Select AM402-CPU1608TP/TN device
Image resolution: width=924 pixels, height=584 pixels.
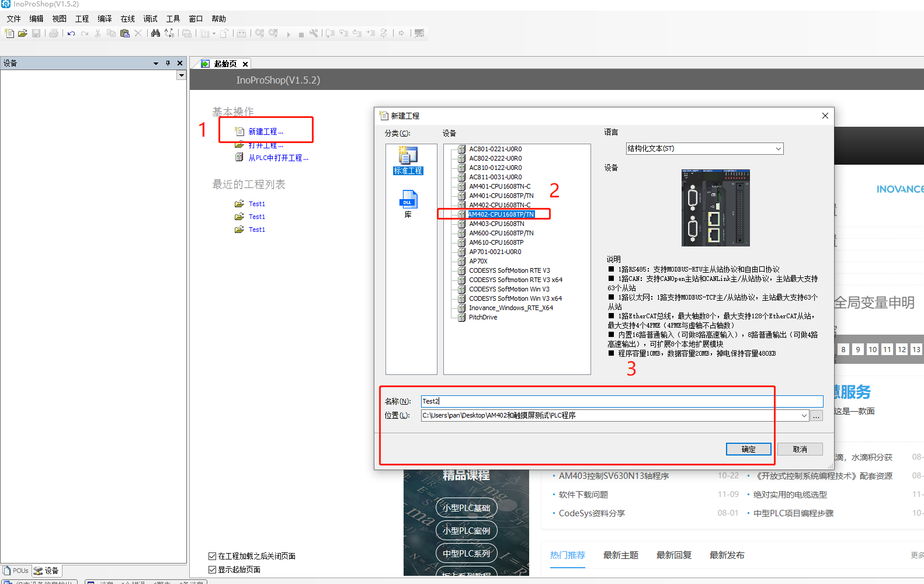pos(501,214)
